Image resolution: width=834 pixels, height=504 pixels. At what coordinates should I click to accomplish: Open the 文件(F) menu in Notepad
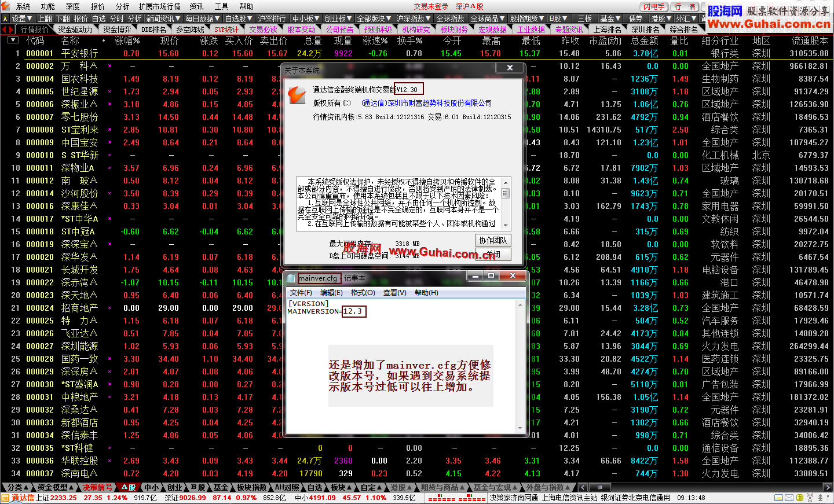click(301, 293)
